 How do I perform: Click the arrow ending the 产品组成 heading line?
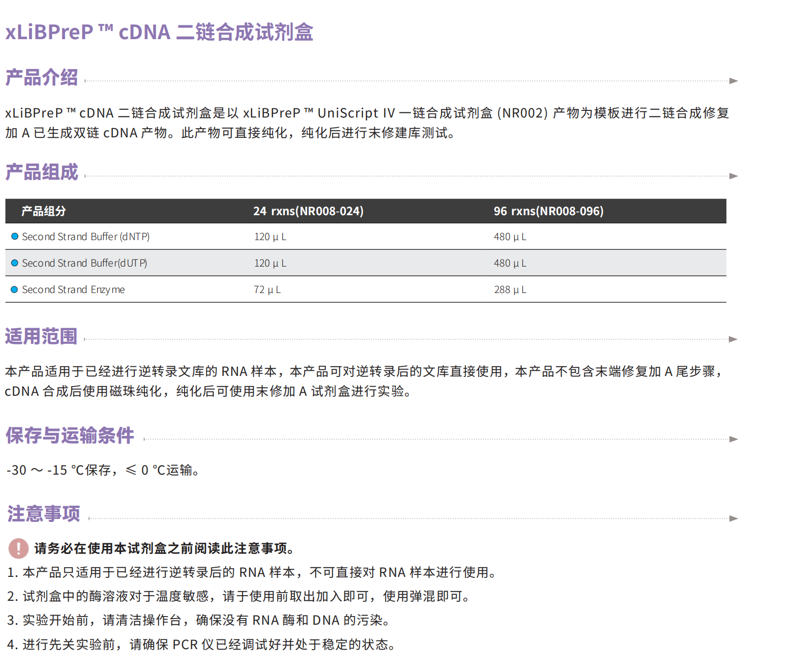pos(733,176)
